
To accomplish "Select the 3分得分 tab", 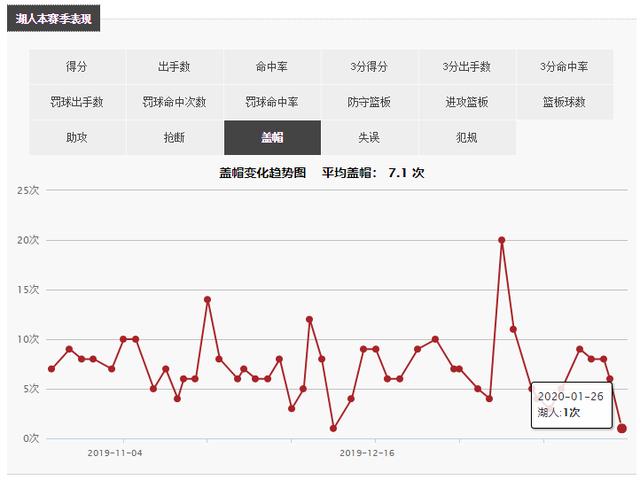I will pyautogui.click(x=369, y=67).
